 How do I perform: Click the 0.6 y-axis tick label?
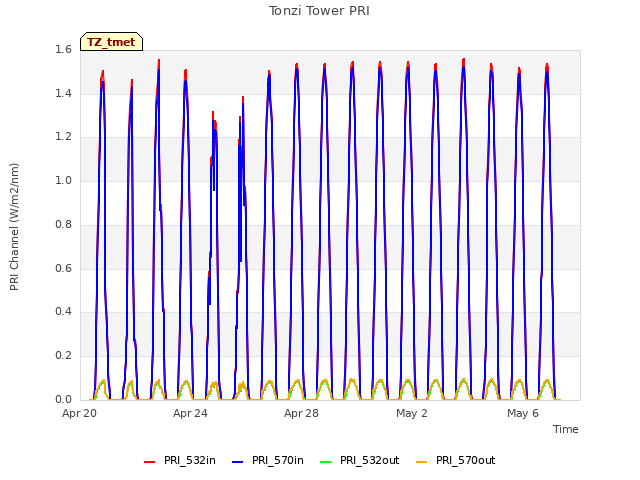coord(63,268)
